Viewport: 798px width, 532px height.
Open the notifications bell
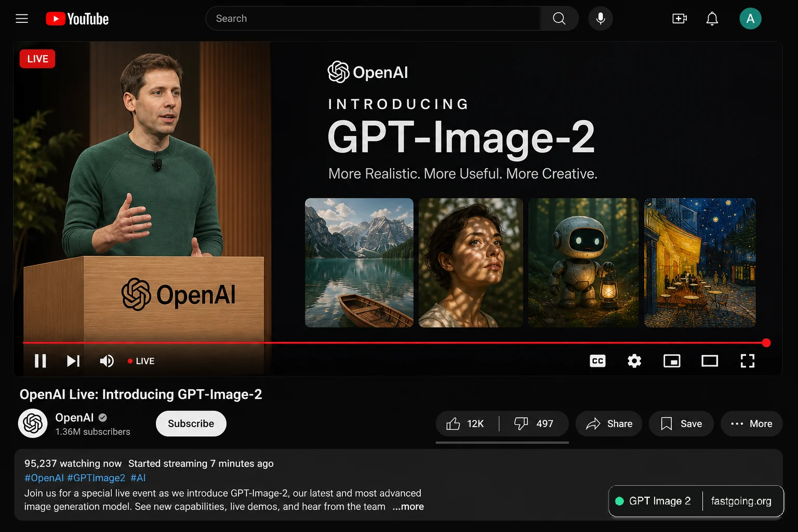coord(712,19)
